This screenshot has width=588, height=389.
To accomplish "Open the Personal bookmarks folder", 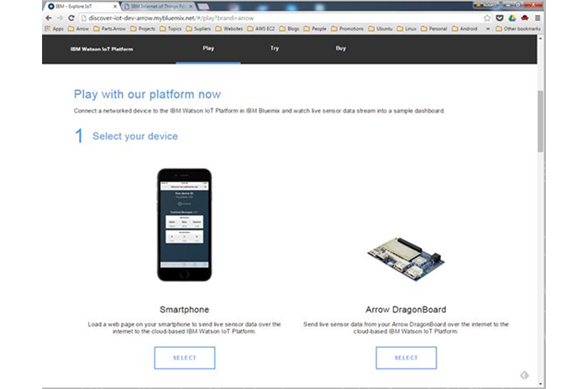I will tap(434, 29).
